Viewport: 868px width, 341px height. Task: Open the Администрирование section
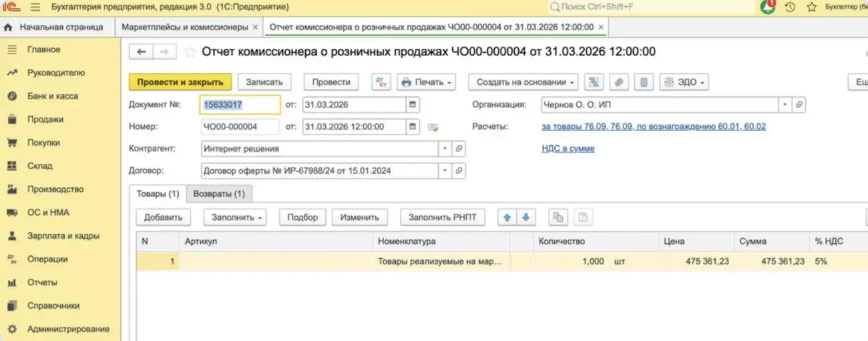[x=68, y=329]
